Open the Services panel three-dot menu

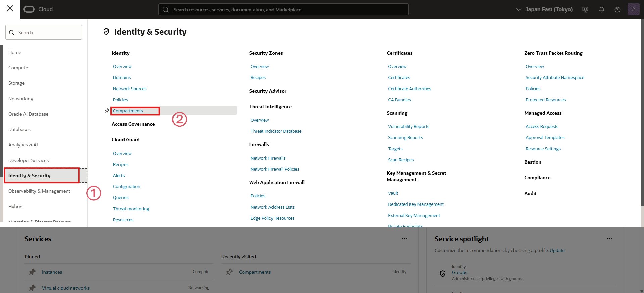(404, 239)
